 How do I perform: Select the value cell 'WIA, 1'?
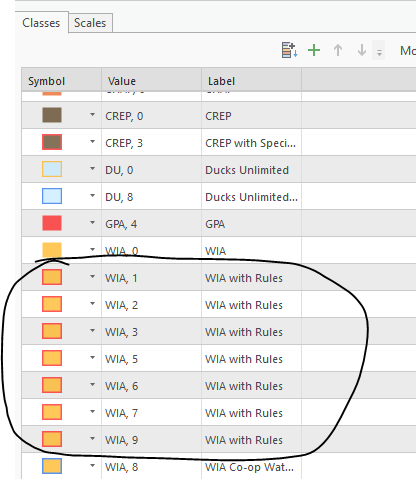pyautogui.click(x=151, y=277)
